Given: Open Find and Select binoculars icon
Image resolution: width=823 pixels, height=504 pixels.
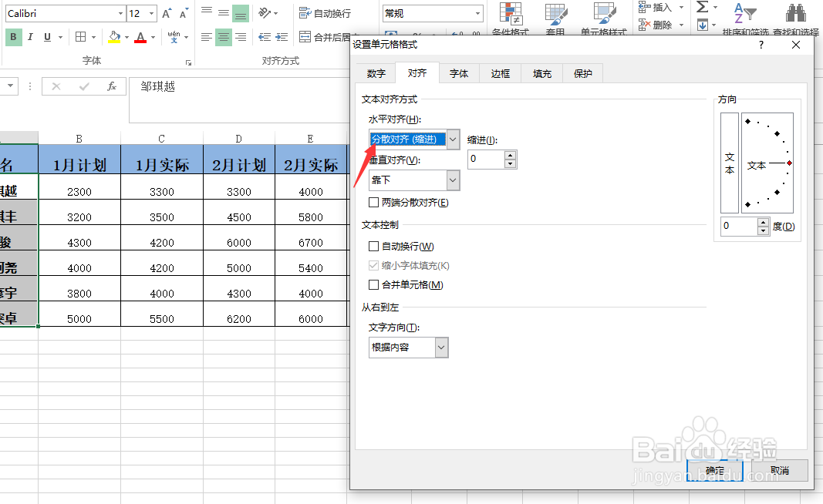Looking at the screenshot, I should point(796,14).
